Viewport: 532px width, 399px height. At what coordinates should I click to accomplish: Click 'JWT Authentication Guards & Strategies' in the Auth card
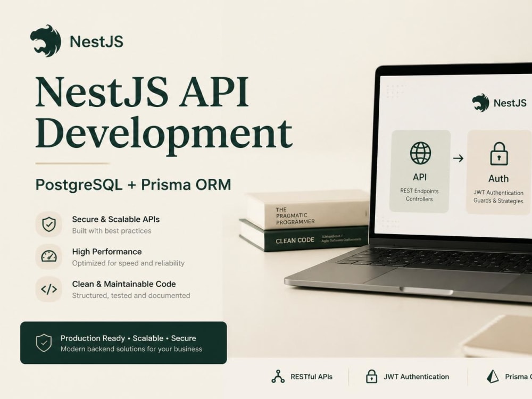click(x=498, y=197)
